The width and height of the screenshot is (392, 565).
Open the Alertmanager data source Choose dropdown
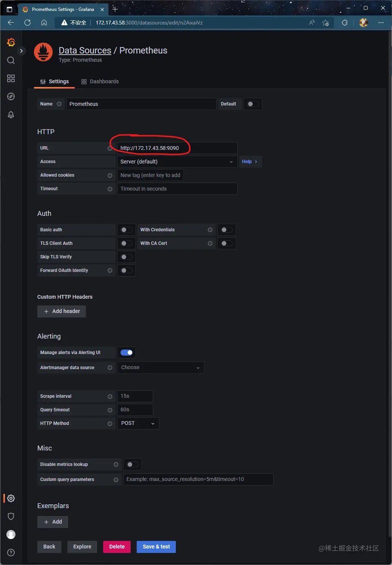tap(161, 368)
